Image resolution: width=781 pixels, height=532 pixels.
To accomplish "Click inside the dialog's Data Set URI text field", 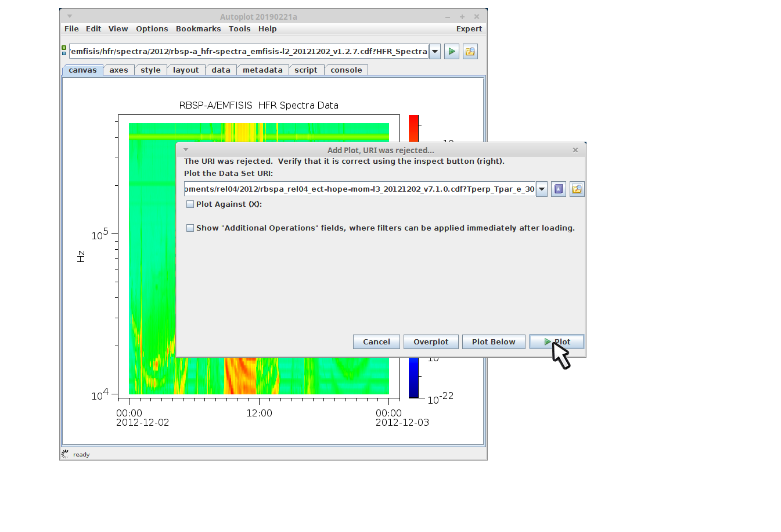I will tap(359, 189).
